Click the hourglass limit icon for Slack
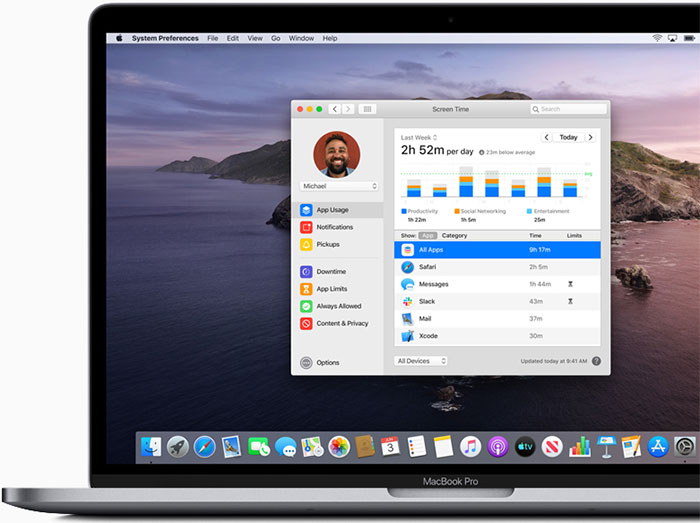 point(570,302)
